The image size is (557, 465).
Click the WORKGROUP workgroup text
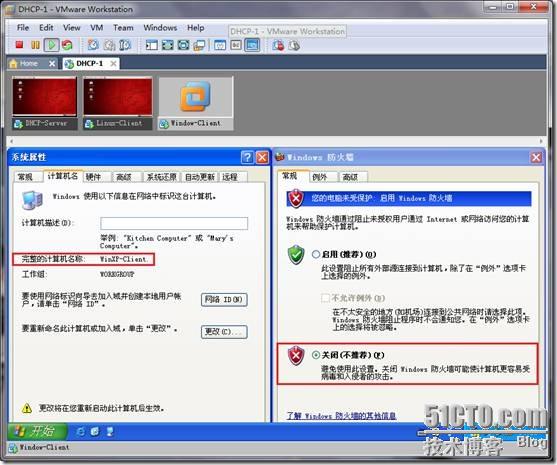coord(117,274)
